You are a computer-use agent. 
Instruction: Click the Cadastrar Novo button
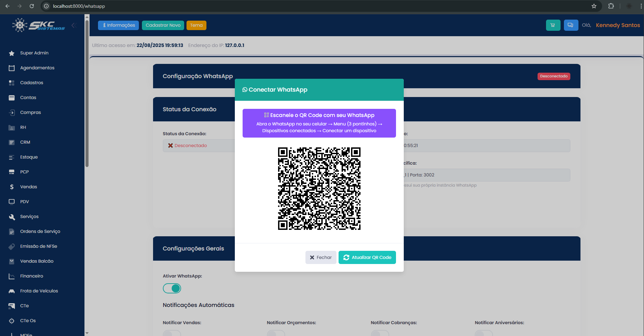click(163, 25)
